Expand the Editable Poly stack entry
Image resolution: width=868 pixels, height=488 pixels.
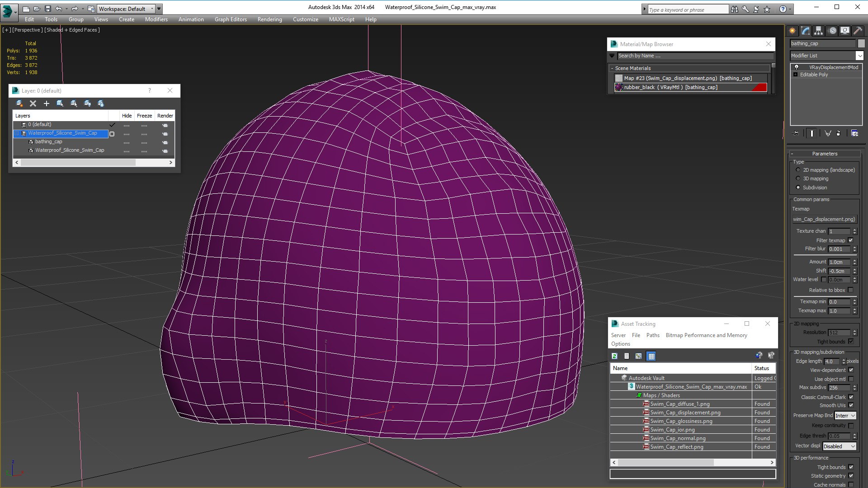[x=795, y=75]
